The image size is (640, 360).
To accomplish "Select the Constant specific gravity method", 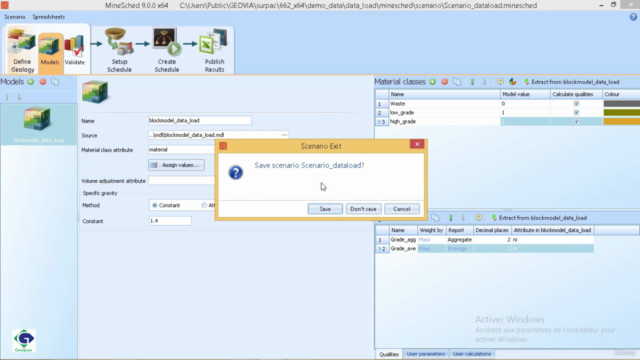I will point(155,205).
